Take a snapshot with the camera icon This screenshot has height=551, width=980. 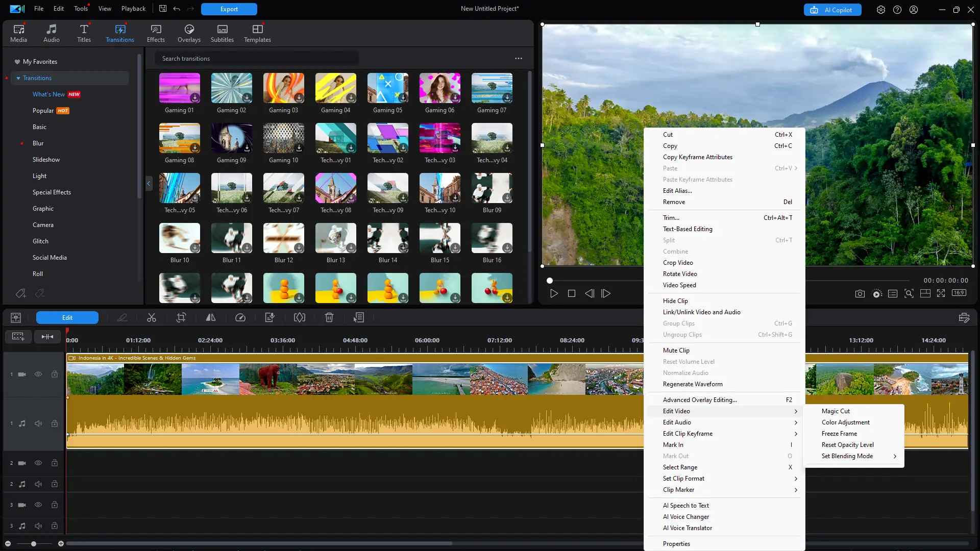click(860, 293)
